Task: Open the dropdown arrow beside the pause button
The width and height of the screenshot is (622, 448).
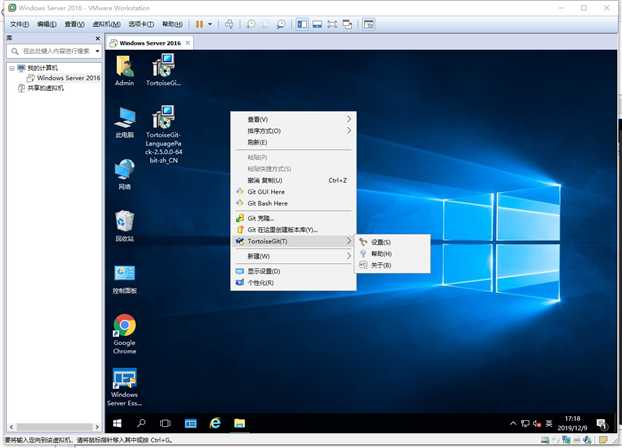Action: coord(210,24)
